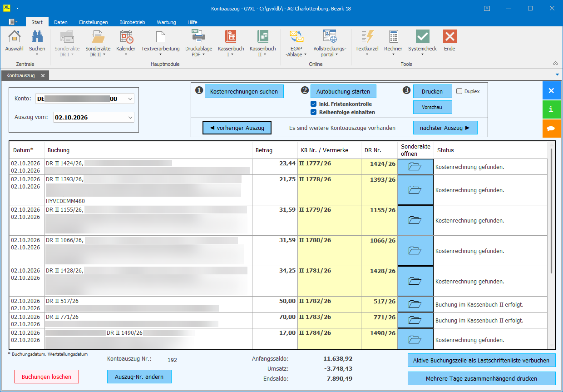
Task: Switch to the Daten ribbon tab
Action: 61,22
